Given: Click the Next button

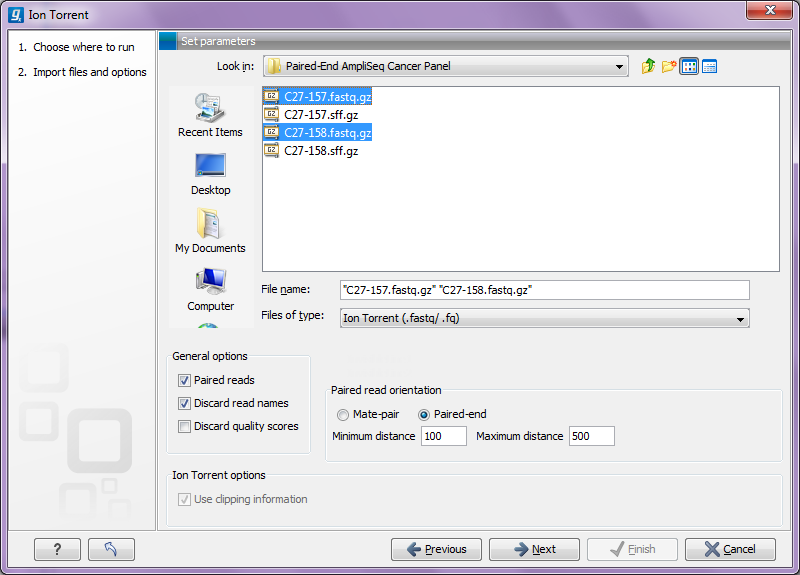Looking at the screenshot, I should pyautogui.click(x=534, y=549).
